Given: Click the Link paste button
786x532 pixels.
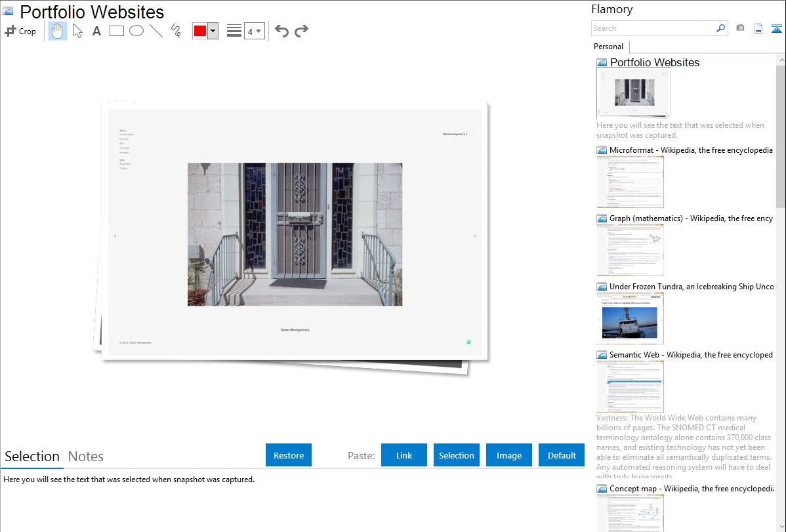Looking at the screenshot, I should click(404, 455).
